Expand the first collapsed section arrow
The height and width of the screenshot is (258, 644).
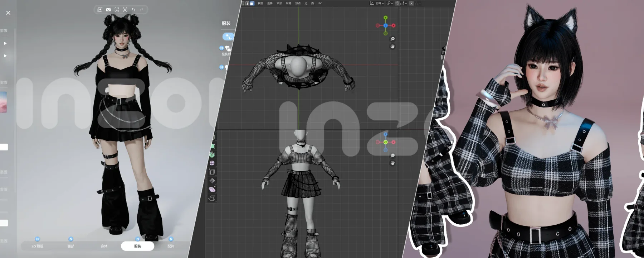tap(5, 43)
